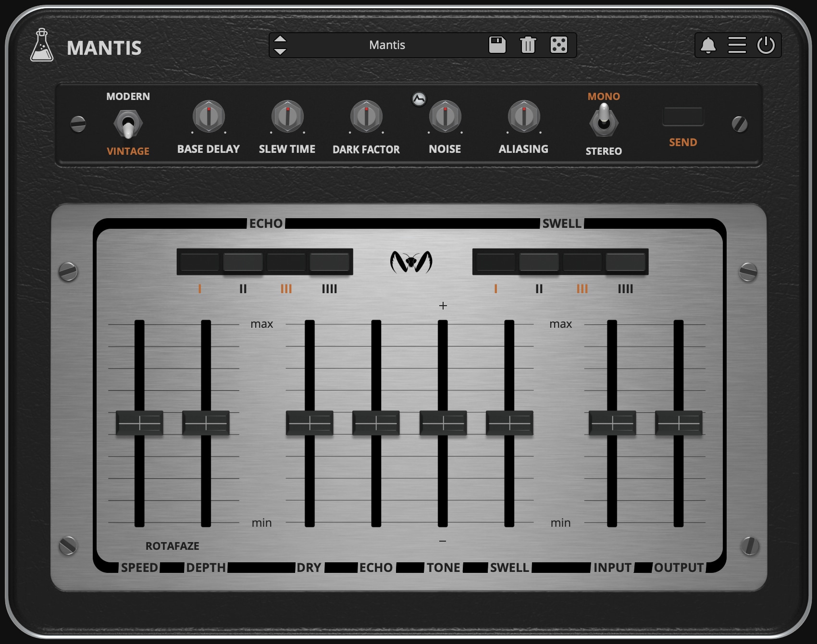817x644 pixels.
Task: Flip the MONO/STEREO switch to STEREO
Action: pos(604,130)
